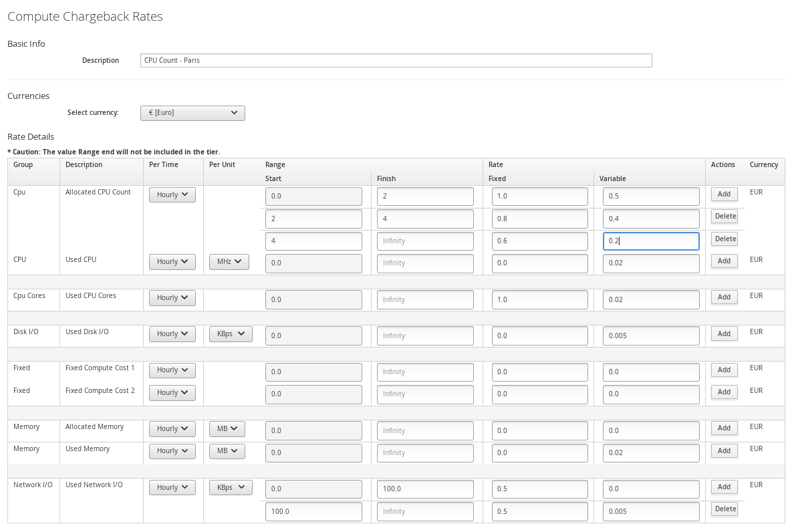
Task: Click the Description text field
Action: point(396,60)
